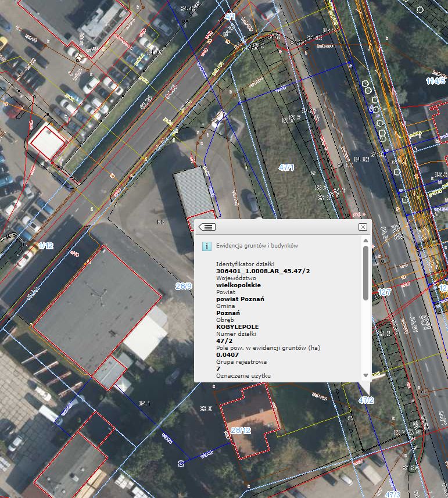Screen dimensions: 448x498
Task: Close the parcel info popup
Action: tap(363, 227)
